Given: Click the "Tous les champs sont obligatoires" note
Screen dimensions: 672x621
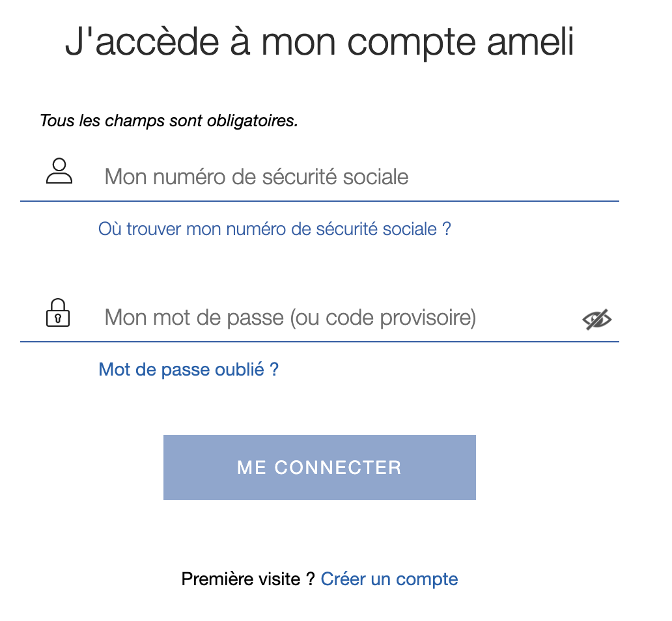Looking at the screenshot, I should 169,120.
